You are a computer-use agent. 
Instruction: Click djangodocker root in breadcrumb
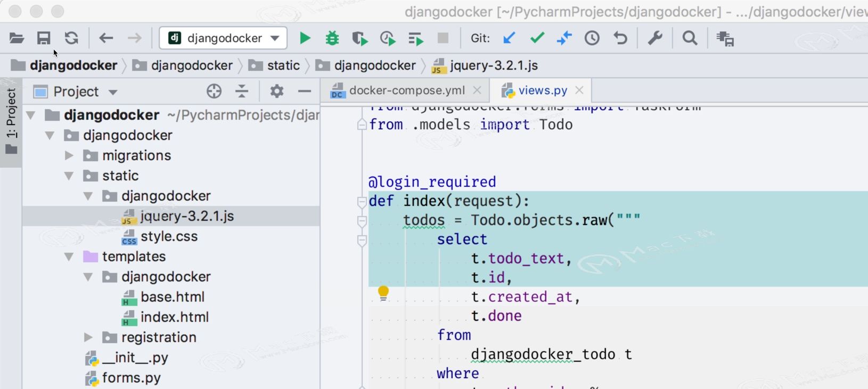[73, 65]
